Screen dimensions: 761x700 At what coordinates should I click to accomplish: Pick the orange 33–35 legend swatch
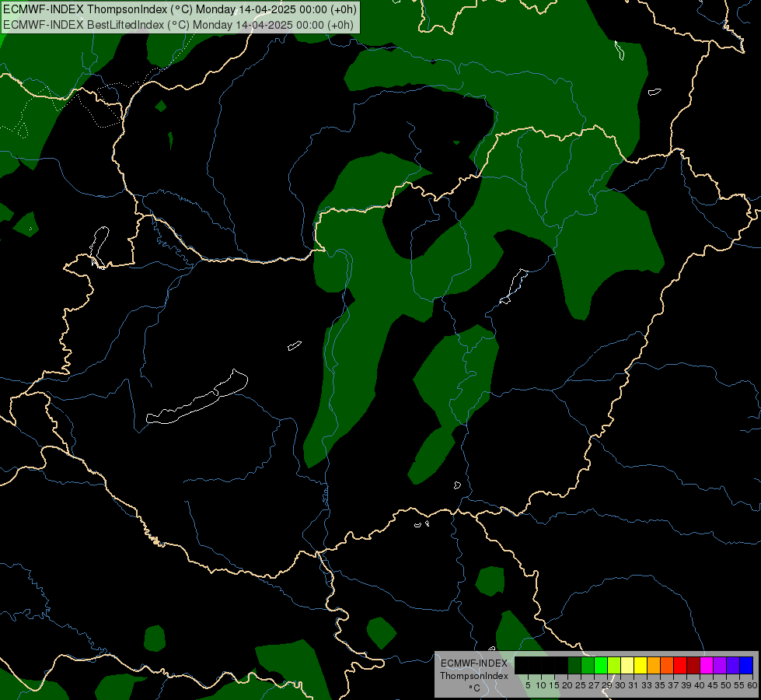click(654, 665)
